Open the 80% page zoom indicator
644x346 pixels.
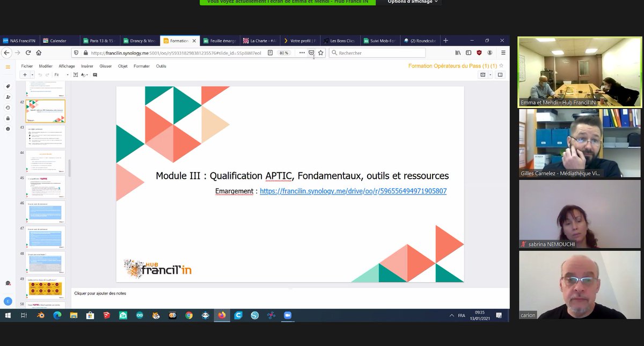pos(284,53)
